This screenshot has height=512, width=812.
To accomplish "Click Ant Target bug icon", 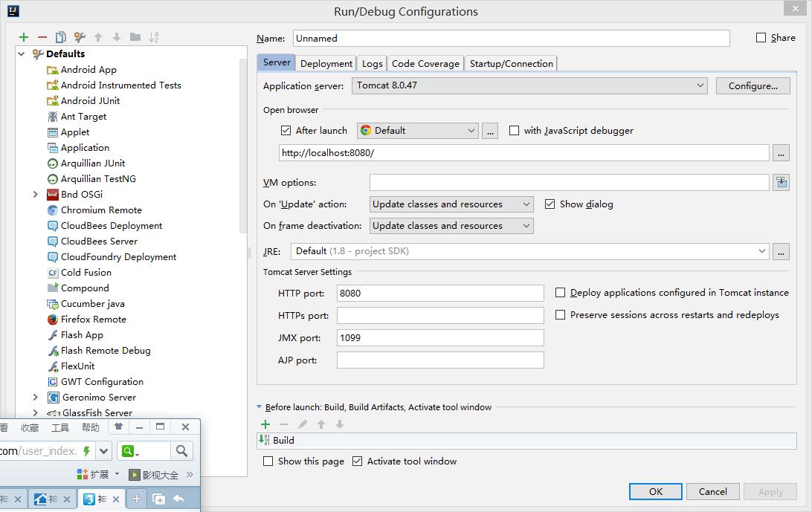I will click(x=52, y=117).
